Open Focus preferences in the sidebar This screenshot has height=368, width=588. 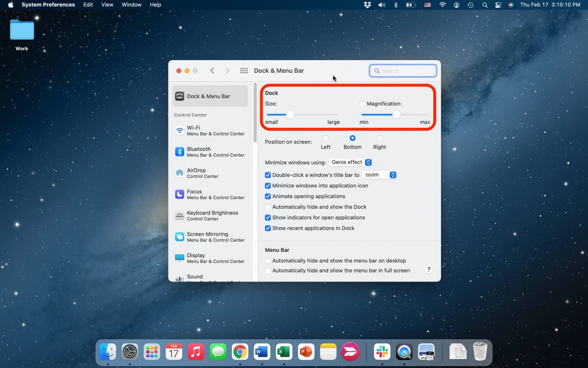[194, 194]
